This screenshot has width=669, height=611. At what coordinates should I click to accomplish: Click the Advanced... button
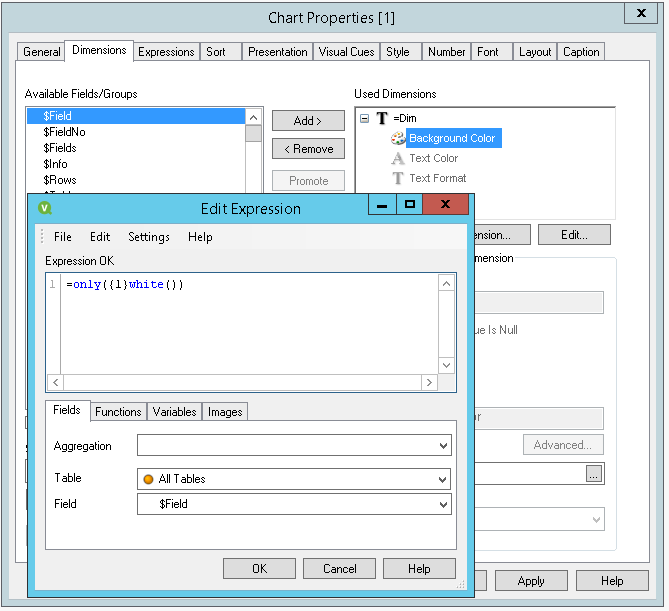[x=563, y=445]
